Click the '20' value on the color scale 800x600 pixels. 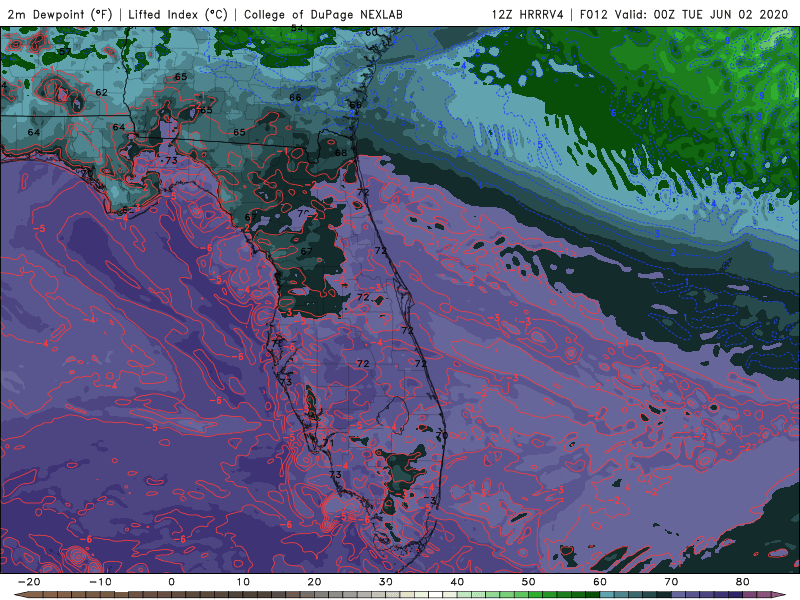[314, 582]
